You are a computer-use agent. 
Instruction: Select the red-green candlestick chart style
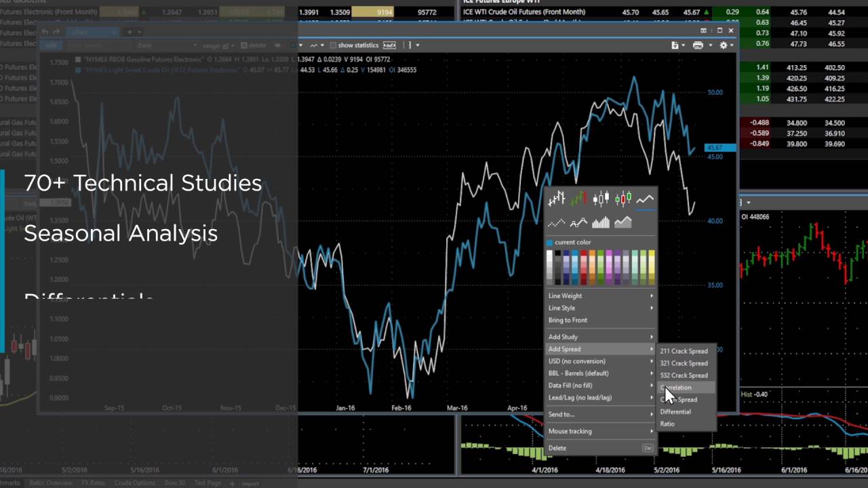623,199
